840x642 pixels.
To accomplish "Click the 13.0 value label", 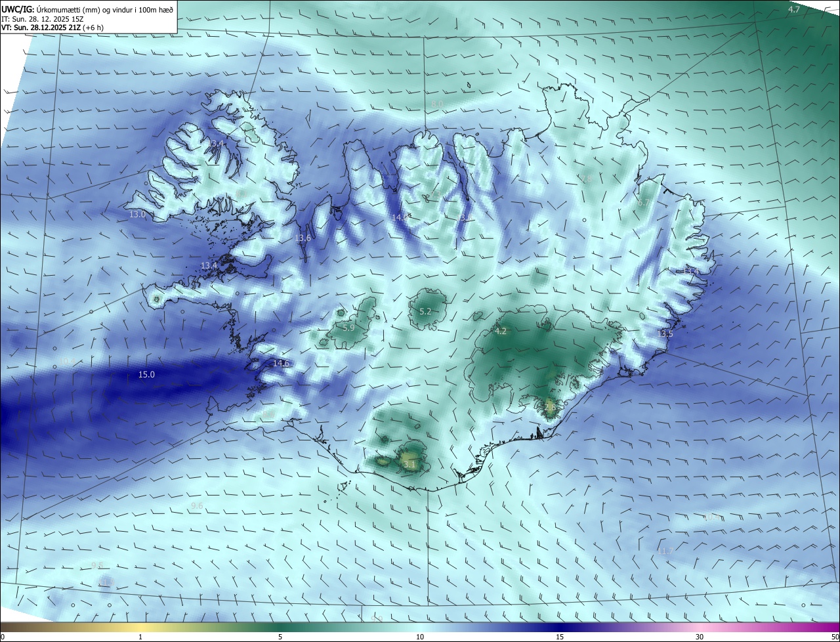I will tap(137, 215).
